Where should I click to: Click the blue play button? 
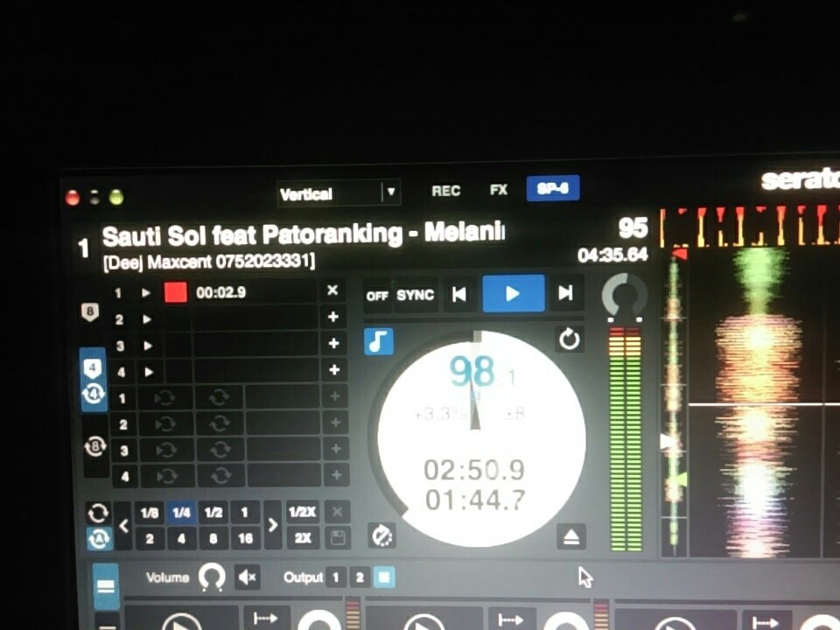click(x=514, y=293)
